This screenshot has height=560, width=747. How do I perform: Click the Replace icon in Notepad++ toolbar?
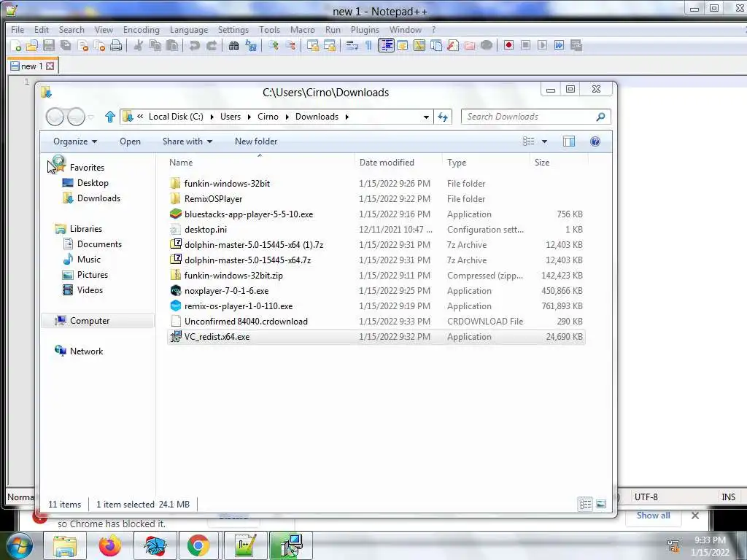(x=251, y=45)
